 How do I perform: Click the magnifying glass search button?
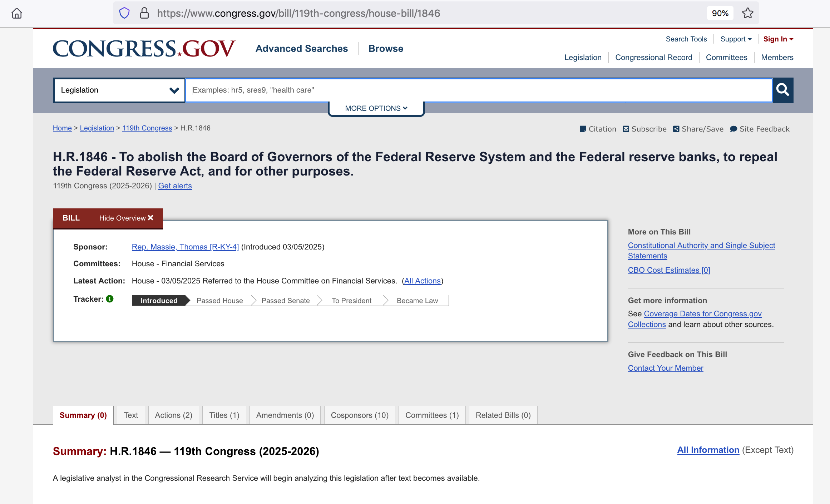[x=783, y=90]
